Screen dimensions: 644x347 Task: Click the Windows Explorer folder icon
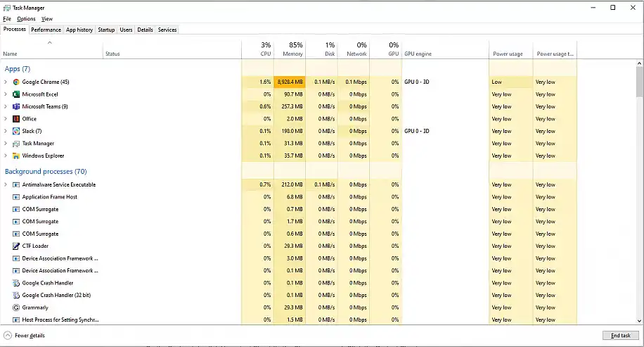pyautogui.click(x=16, y=156)
